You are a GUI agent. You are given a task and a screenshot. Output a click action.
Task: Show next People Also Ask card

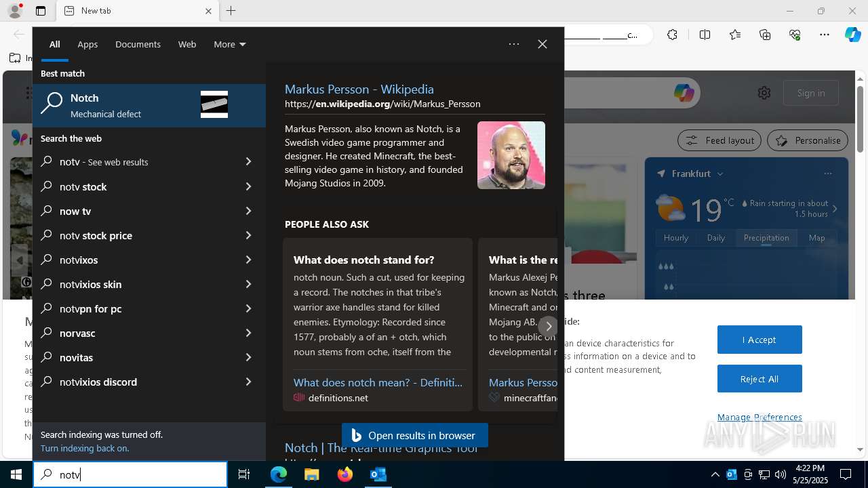coord(548,326)
